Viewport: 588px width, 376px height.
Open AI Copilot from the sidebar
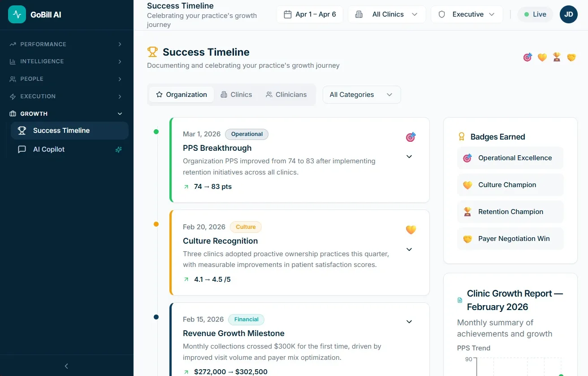click(69, 149)
